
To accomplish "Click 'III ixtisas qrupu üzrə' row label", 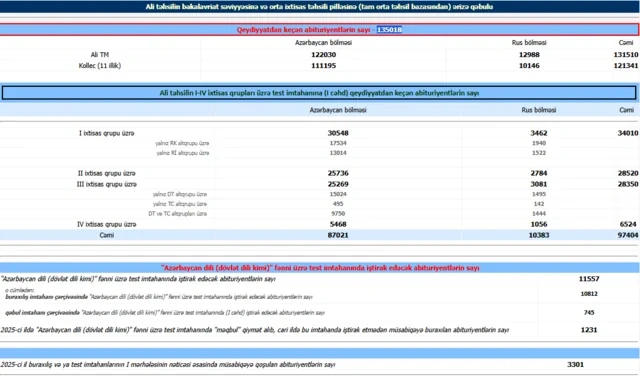I will 107,184.
